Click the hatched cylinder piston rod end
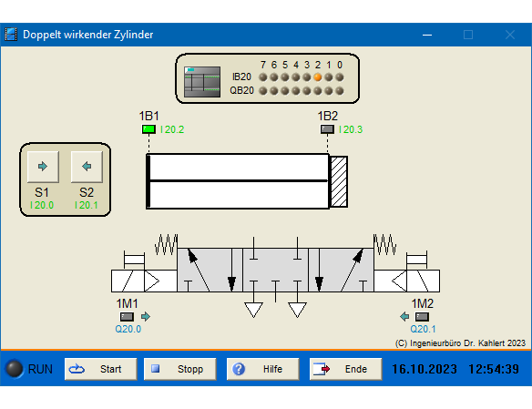532x409 pixels. (x=339, y=181)
